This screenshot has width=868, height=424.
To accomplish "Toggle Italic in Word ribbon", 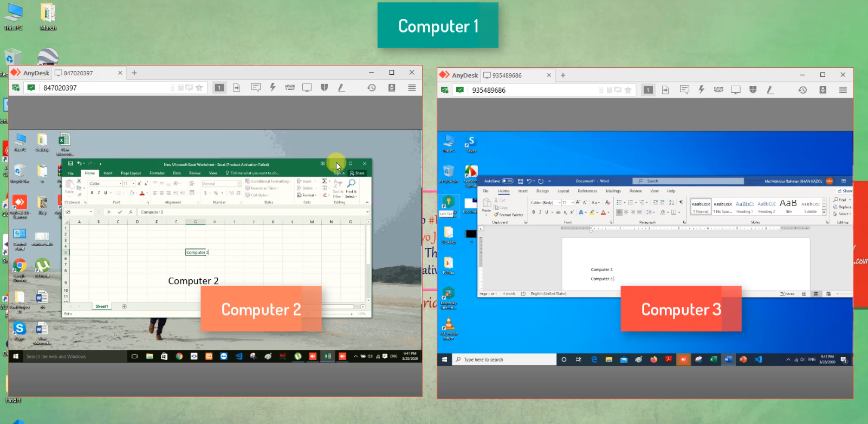I will [540, 212].
